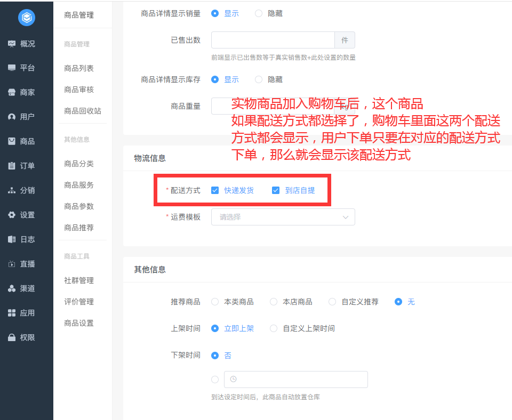The height and width of the screenshot is (420, 512).
Task: Click the 商品工具 group label
Action: 77,256
